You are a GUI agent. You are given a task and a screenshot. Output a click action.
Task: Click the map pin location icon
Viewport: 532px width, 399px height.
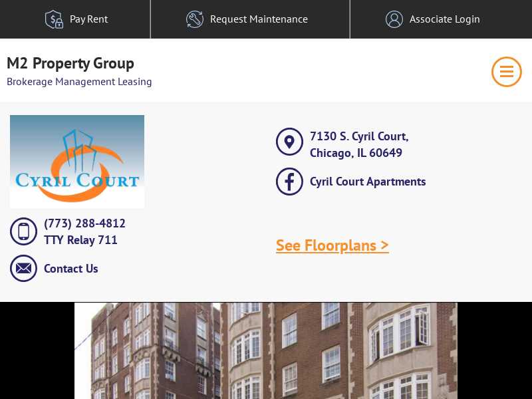[289, 142]
